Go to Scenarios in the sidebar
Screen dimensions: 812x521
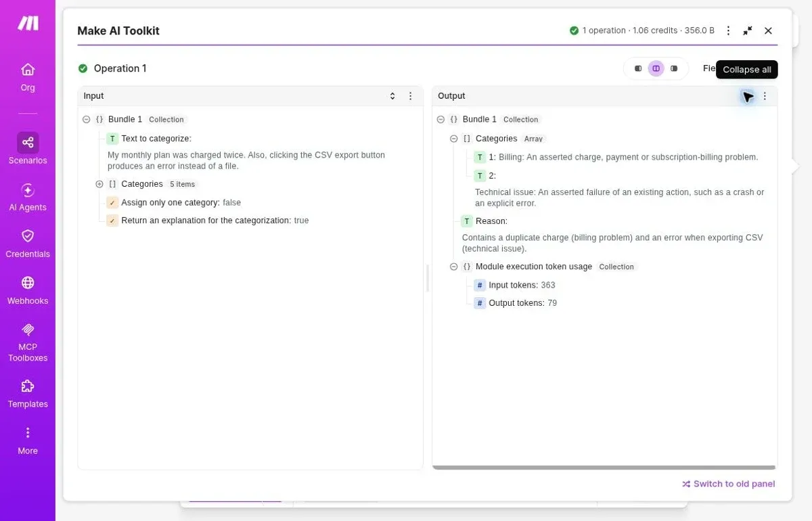(x=28, y=149)
